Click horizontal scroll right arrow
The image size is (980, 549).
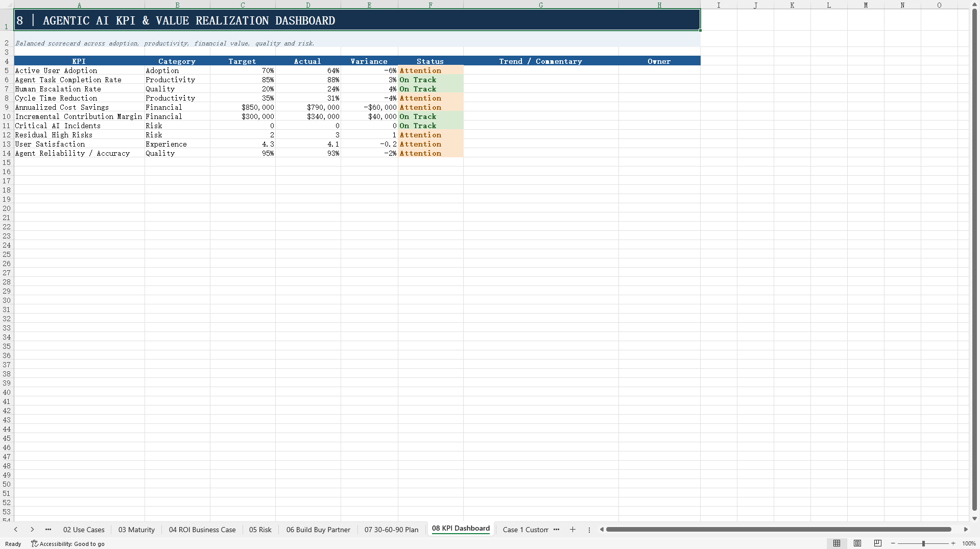(966, 530)
